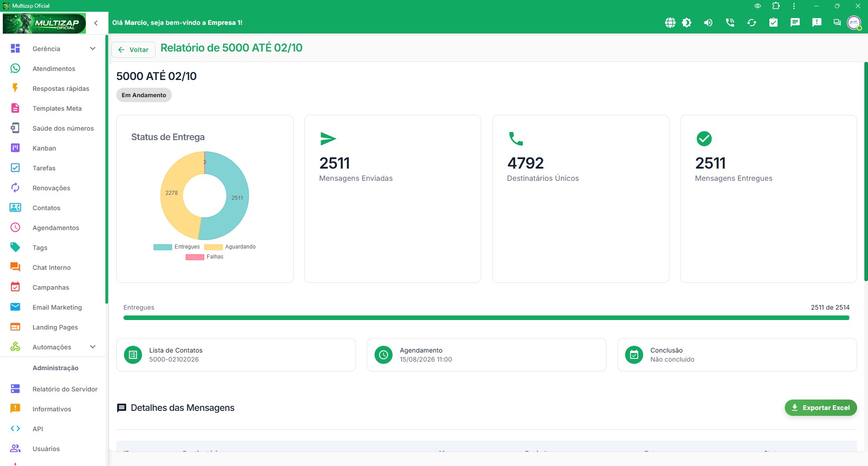This screenshot has width=868, height=466.
Task: Click Em Andamento status chip
Action: pos(144,95)
